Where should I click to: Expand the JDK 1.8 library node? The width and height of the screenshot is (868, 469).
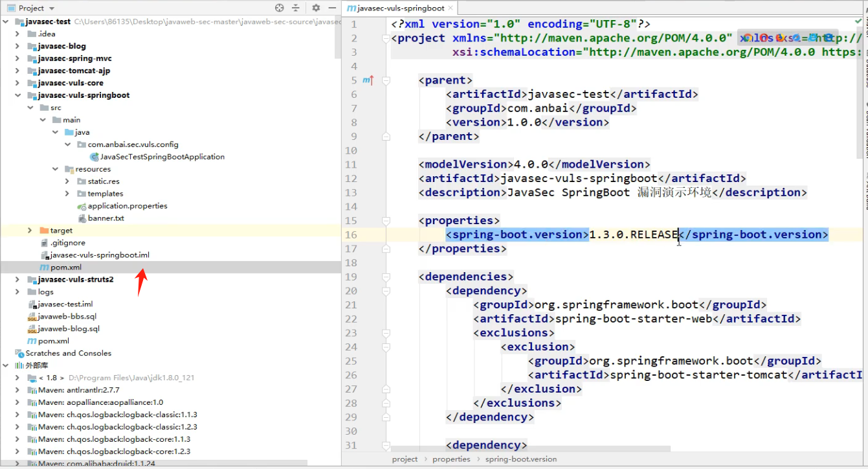18,378
